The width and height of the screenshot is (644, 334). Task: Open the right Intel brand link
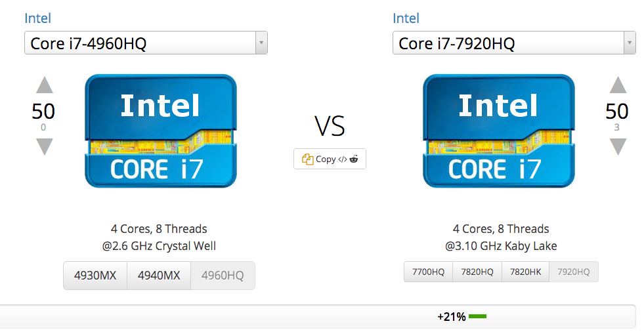tap(406, 18)
